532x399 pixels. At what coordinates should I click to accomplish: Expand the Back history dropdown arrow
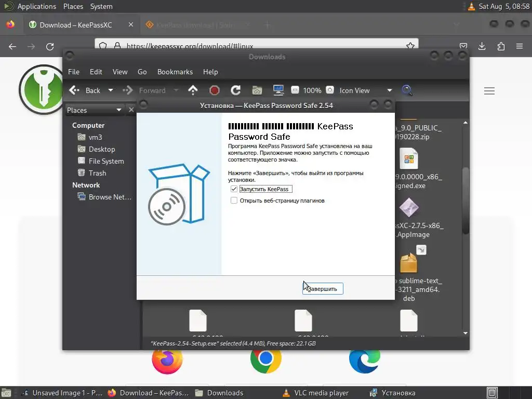tap(110, 90)
